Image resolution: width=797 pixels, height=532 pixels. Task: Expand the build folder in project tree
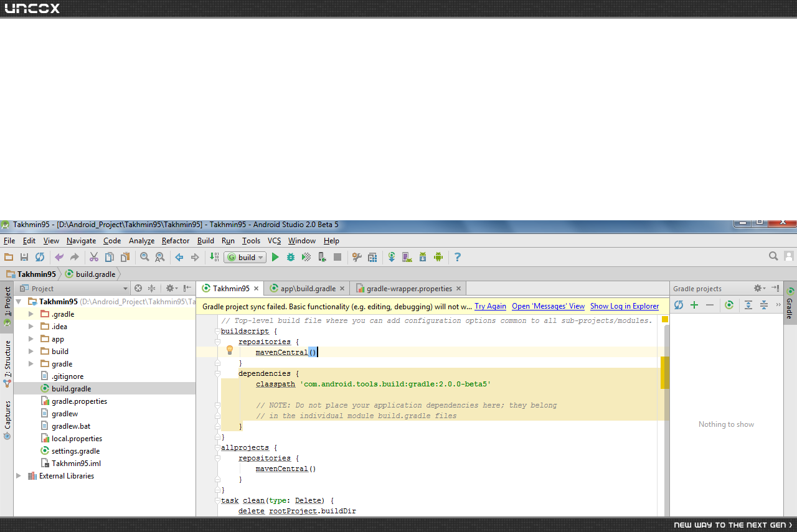point(31,352)
